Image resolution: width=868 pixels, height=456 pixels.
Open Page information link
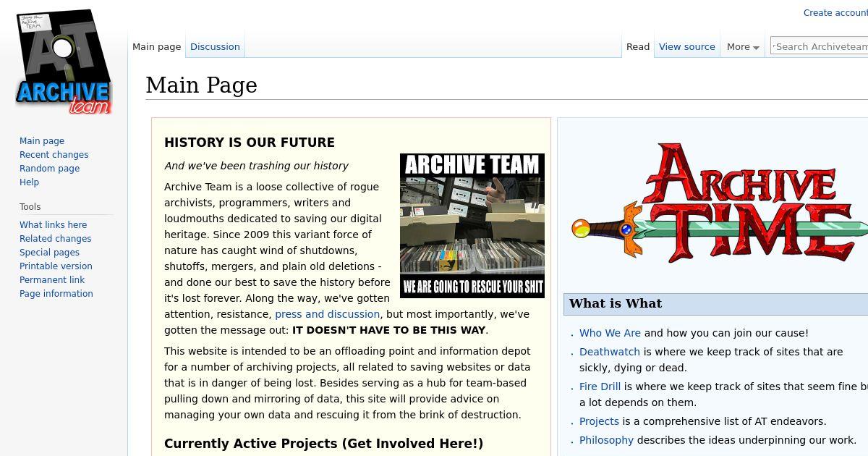tap(56, 294)
